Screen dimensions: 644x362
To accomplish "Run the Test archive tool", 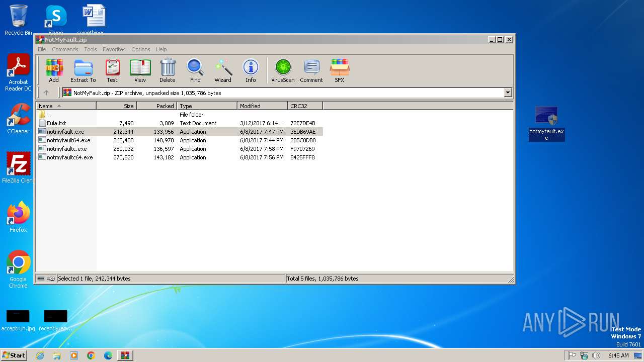I will [112, 70].
